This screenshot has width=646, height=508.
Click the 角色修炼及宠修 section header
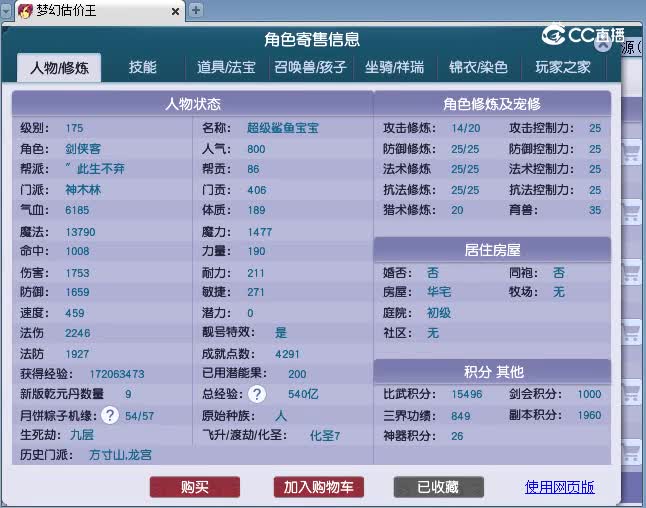(492, 104)
